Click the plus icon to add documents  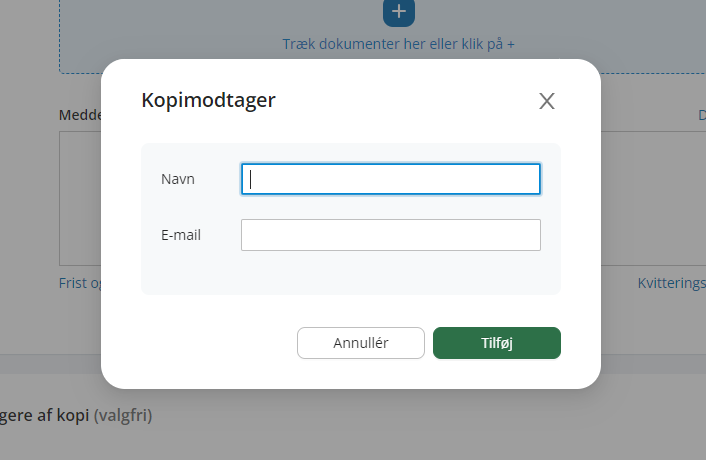(398, 12)
